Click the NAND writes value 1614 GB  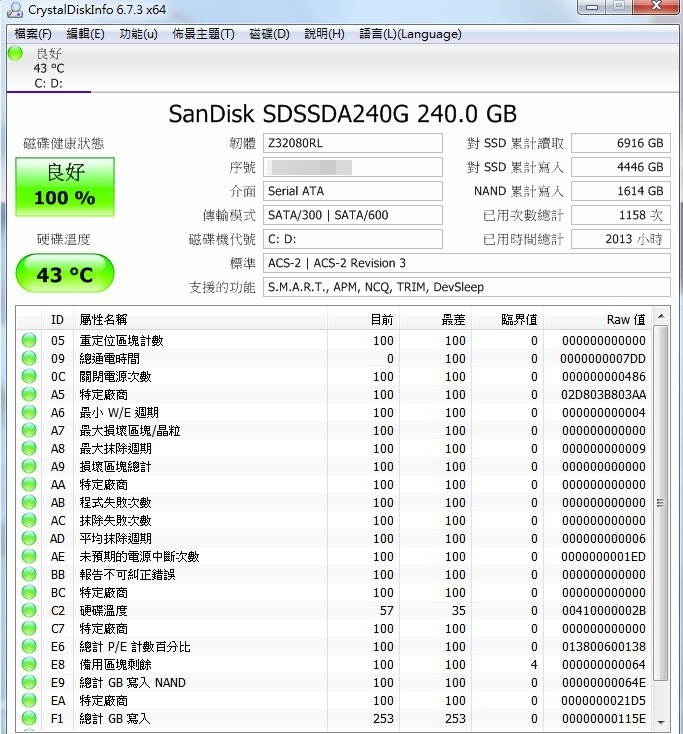(621, 191)
